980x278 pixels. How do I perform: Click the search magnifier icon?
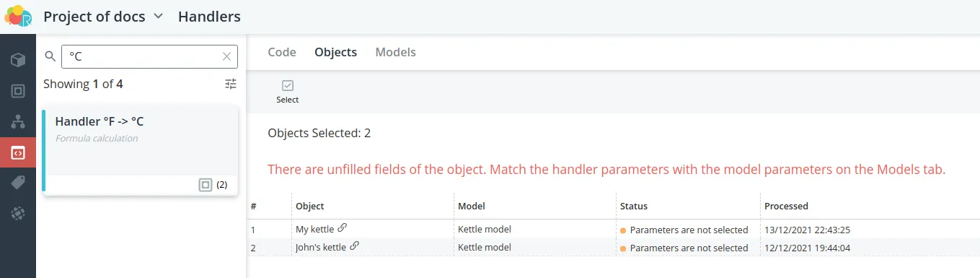(50, 56)
